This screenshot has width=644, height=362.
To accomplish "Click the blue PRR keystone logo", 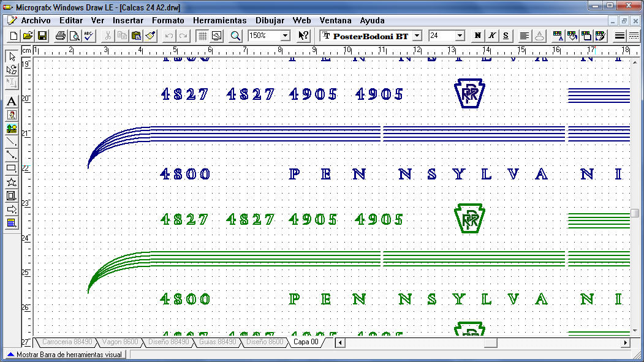I will click(469, 94).
